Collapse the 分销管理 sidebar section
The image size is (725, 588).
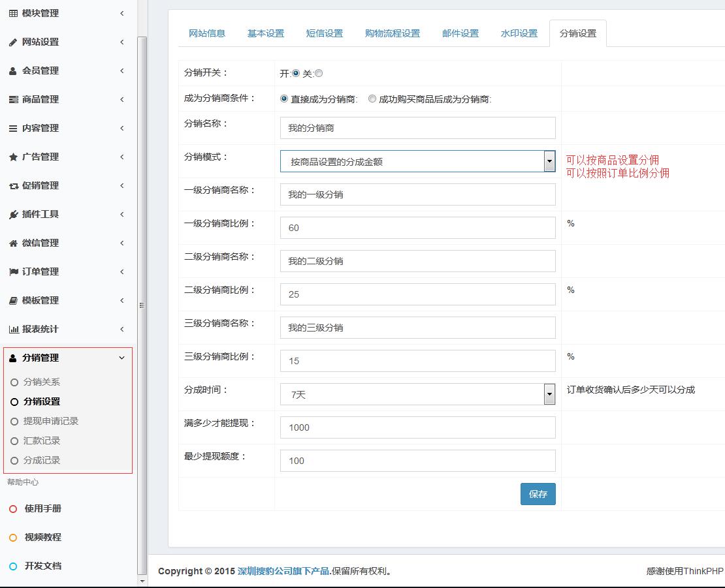click(x=121, y=358)
